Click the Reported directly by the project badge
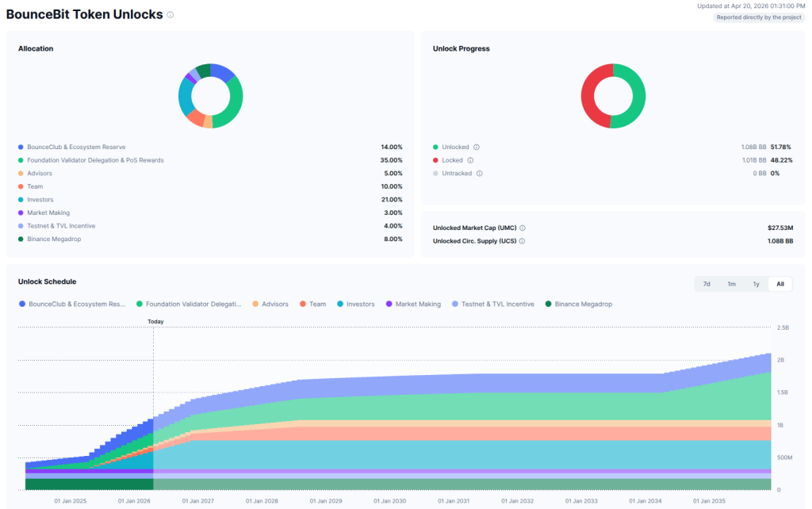Viewport: 812px width, 509px height. 759,17
